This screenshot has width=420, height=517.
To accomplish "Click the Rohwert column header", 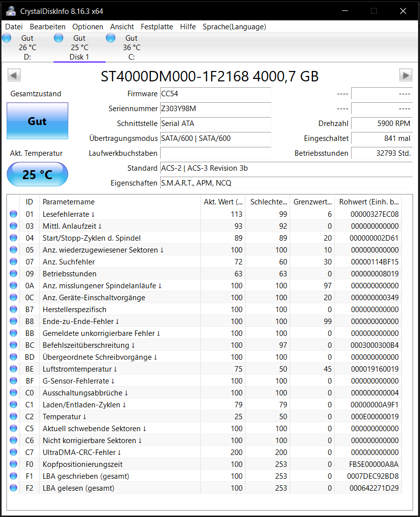I will [x=368, y=202].
